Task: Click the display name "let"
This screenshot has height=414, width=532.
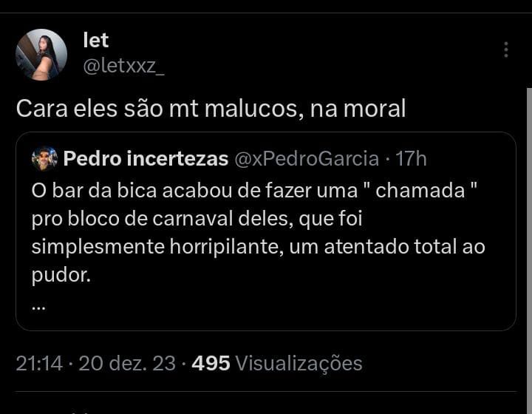Action: click(x=96, y=40)
